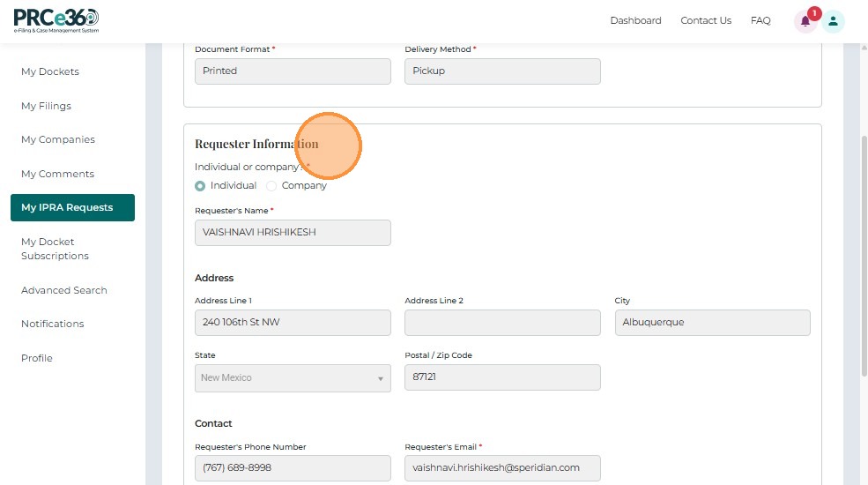Expand the State dropdown
Screen dimensions: 868x485
[293, 377]
